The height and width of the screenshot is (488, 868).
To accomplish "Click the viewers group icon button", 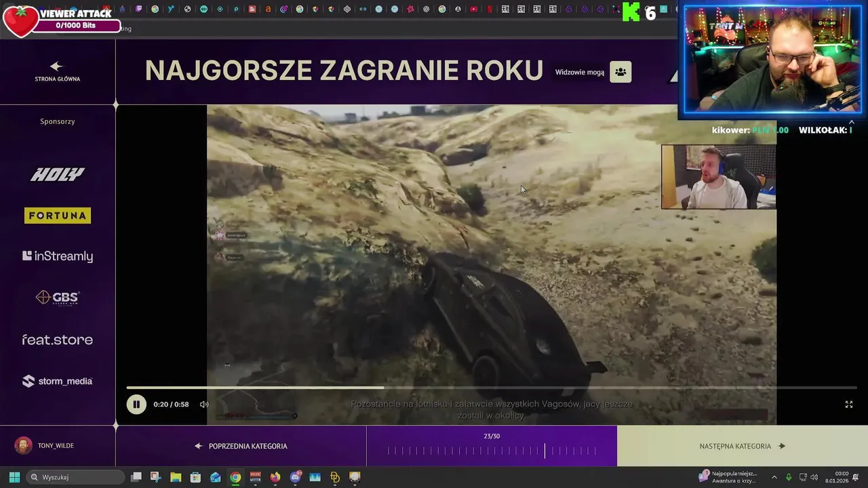I will [x=620, y=72].
